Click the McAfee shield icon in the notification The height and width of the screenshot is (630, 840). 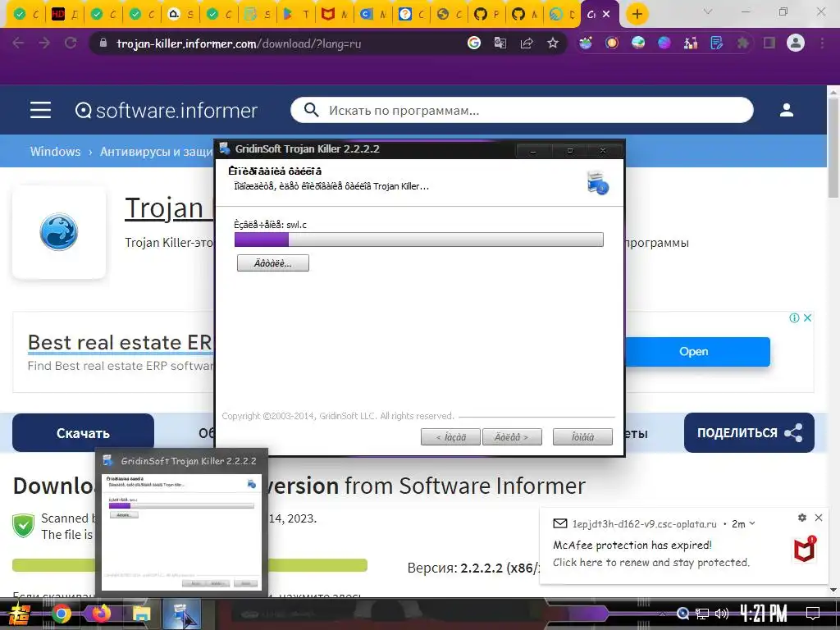coord(804,549)
